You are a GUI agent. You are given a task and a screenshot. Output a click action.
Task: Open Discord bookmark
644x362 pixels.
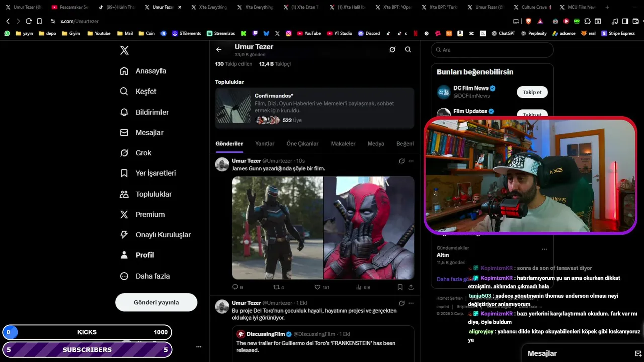[369, 33]
